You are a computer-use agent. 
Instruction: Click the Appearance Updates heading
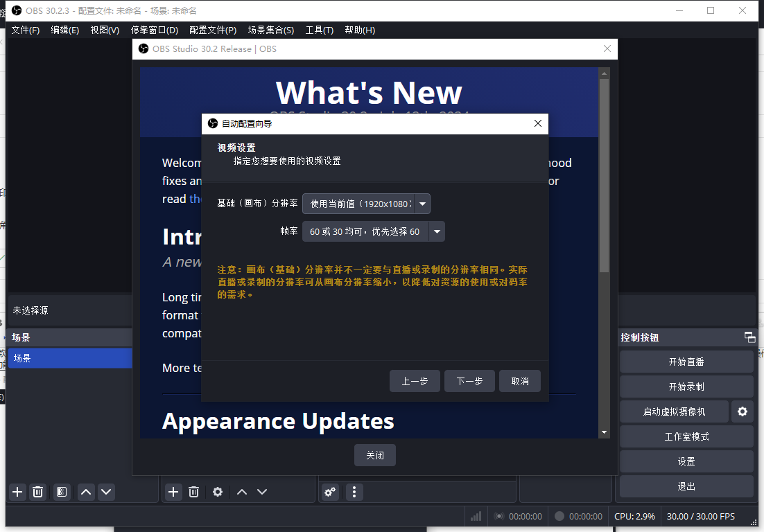[278, 421]
